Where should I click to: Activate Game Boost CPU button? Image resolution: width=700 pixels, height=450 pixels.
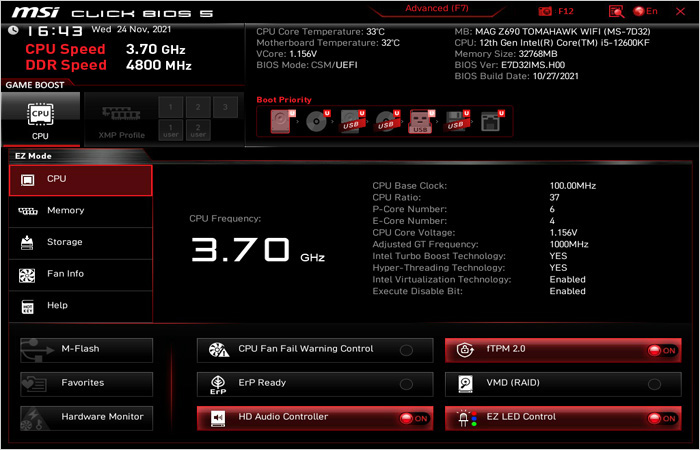click(41, 119)
